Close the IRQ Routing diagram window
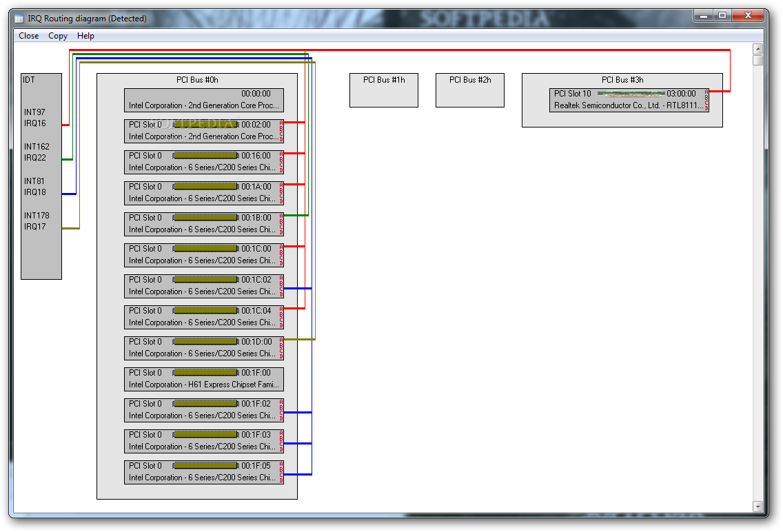 (748, 15)
